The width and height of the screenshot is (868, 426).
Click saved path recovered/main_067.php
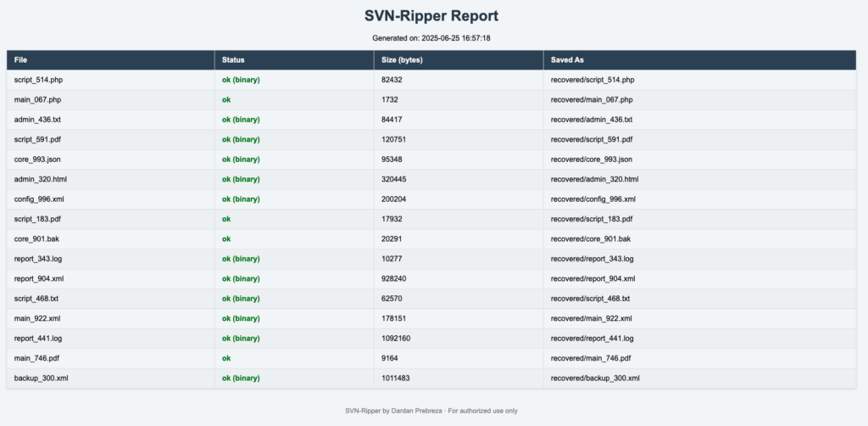pyautogui.click(x=592, y=100)
